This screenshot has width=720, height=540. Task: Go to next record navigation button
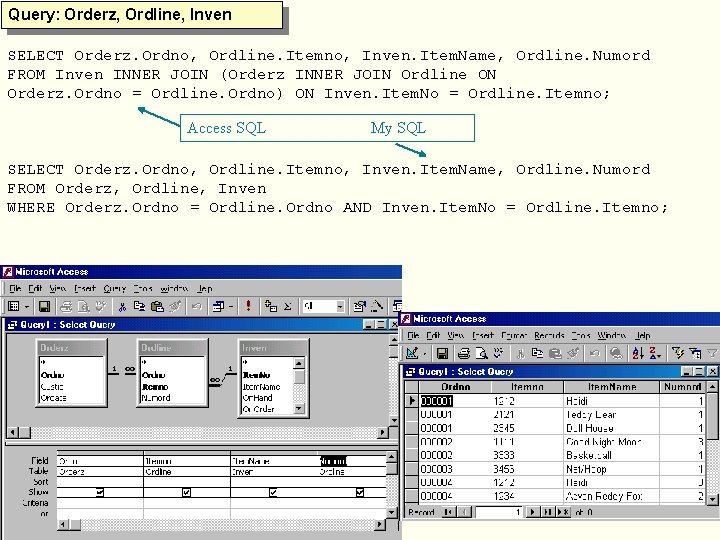(533, 512)
